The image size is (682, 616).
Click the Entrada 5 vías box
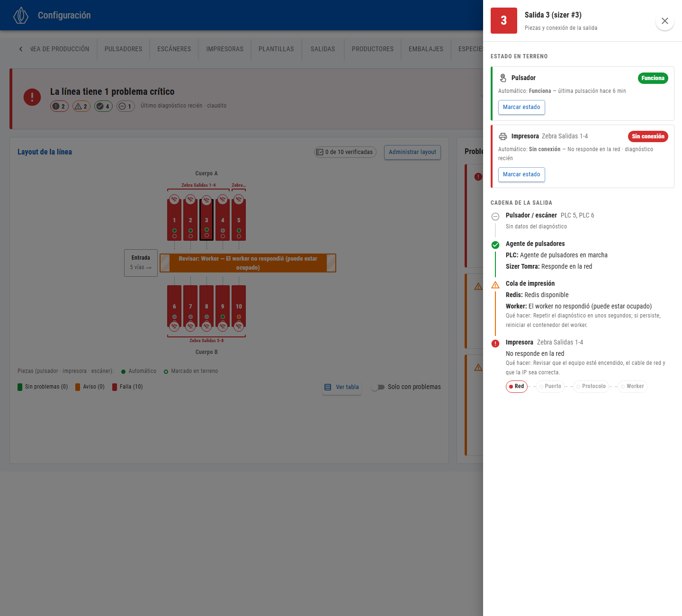coord(141,263)
